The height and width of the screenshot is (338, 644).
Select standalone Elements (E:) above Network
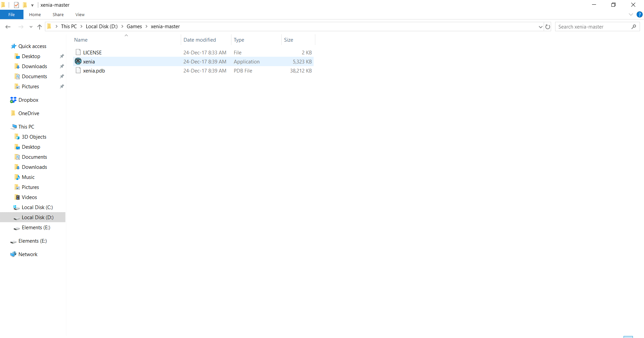pyautogui.click(x=33, y=241)
